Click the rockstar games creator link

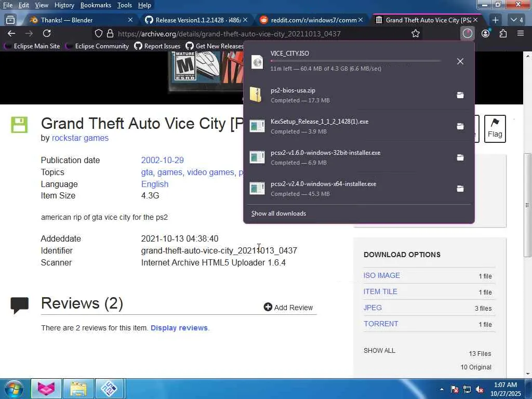tap(80, 138)
